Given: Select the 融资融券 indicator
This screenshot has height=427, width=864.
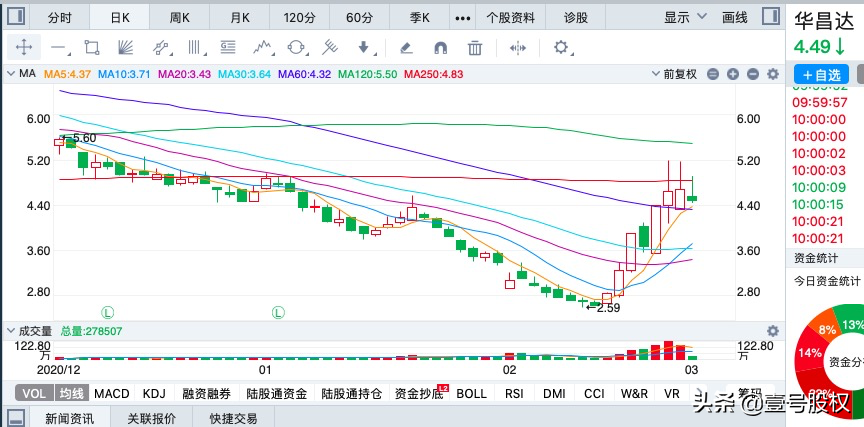Looking at the screenshot, I should coord(207,393).
